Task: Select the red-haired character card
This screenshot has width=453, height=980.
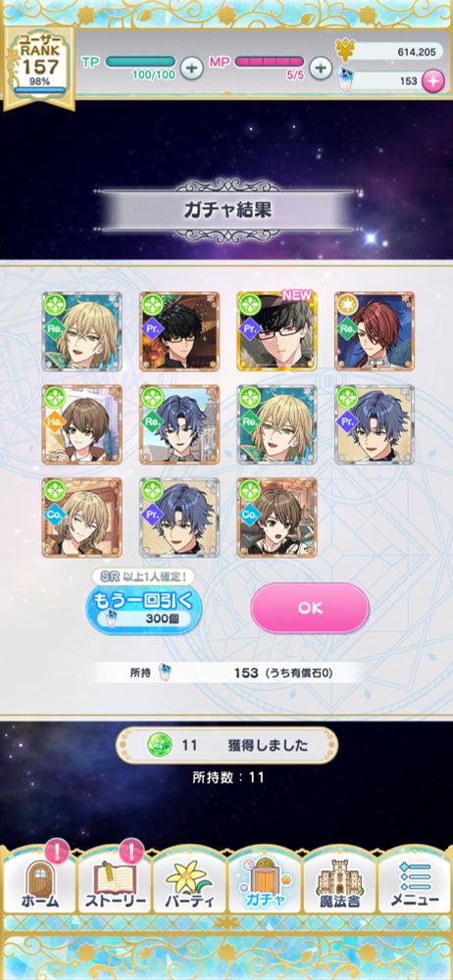Action: [375, 331]
